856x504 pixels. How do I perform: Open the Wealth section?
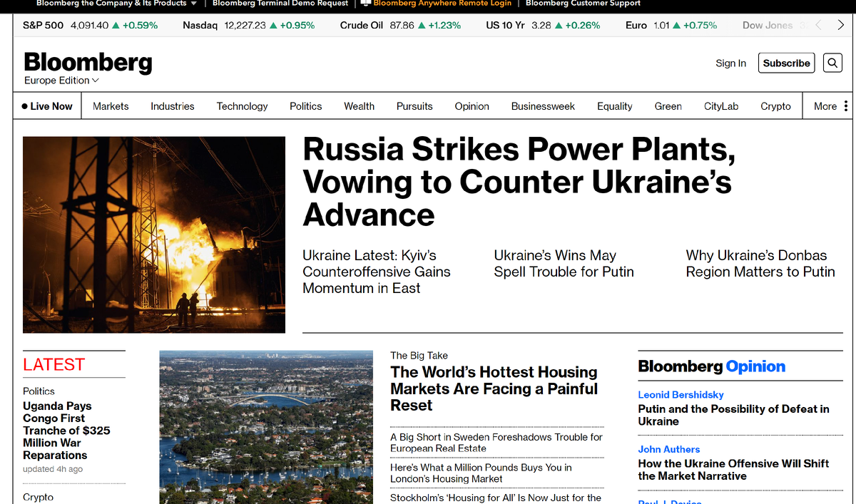tap(359, 106)
